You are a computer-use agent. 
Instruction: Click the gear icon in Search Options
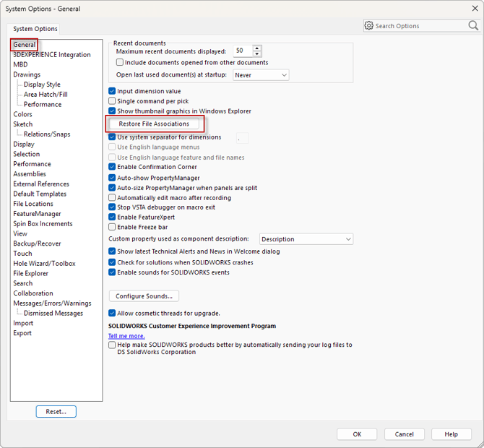coord(369,25)
